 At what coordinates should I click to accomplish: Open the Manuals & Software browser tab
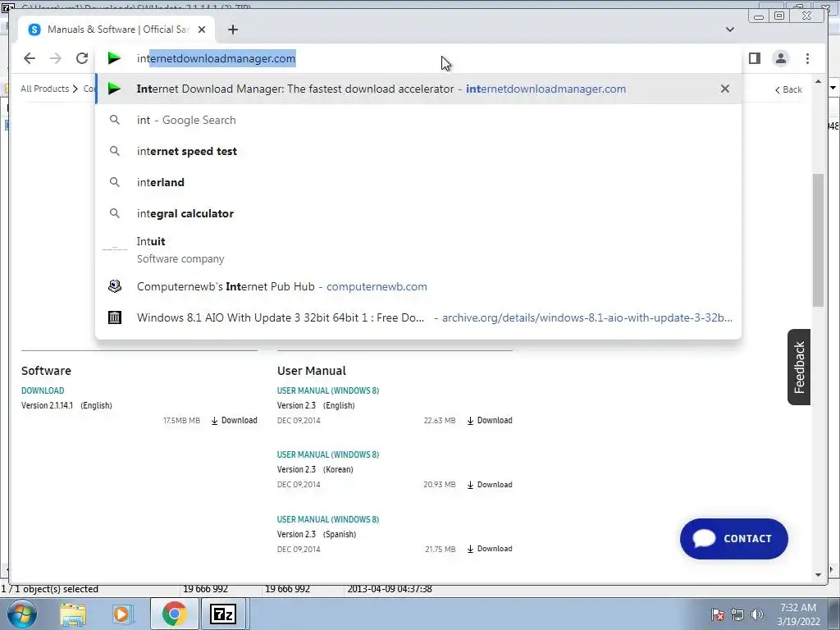point(116,30)
